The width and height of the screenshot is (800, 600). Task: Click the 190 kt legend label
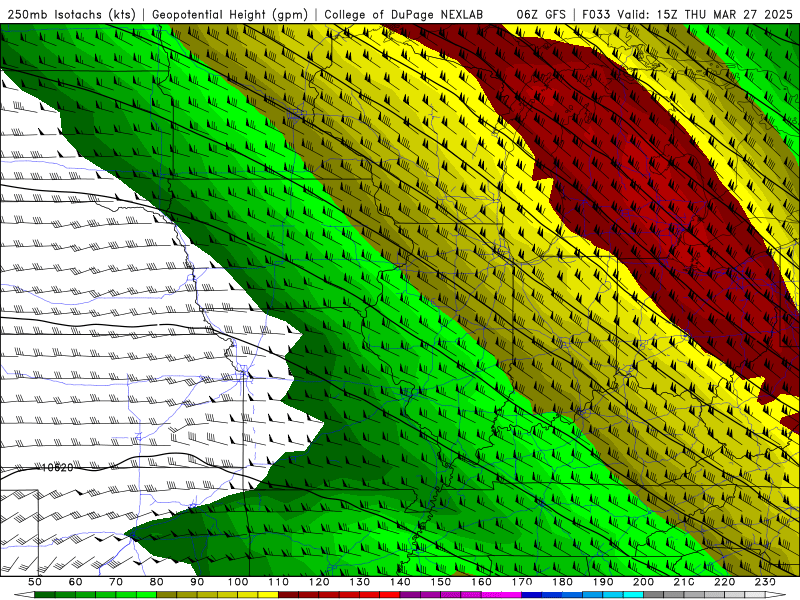603,582
